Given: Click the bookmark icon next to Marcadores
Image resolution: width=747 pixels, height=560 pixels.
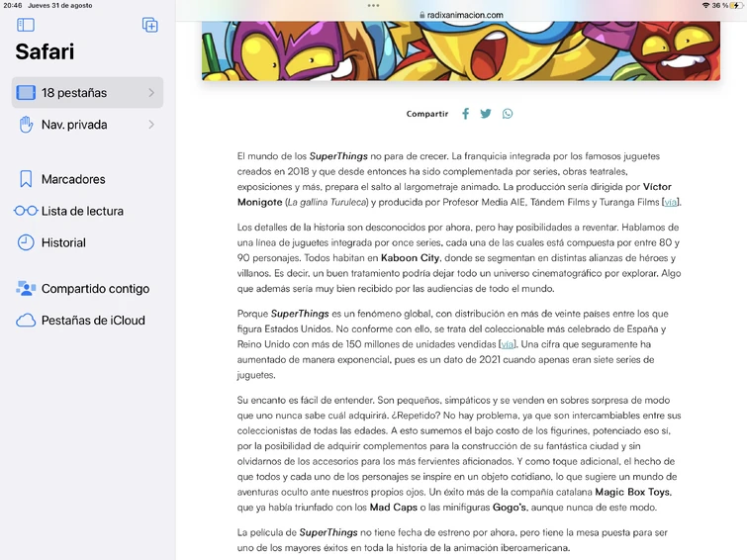Looking at the screenshot, I should point(26,179).
